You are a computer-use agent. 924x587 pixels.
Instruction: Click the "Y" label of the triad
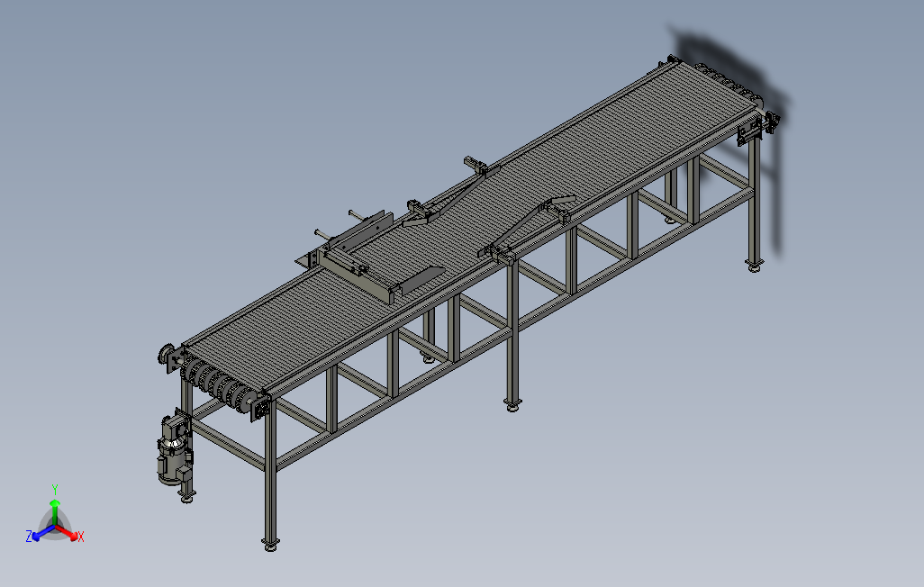pyautogui.click(x=55, y=490)
